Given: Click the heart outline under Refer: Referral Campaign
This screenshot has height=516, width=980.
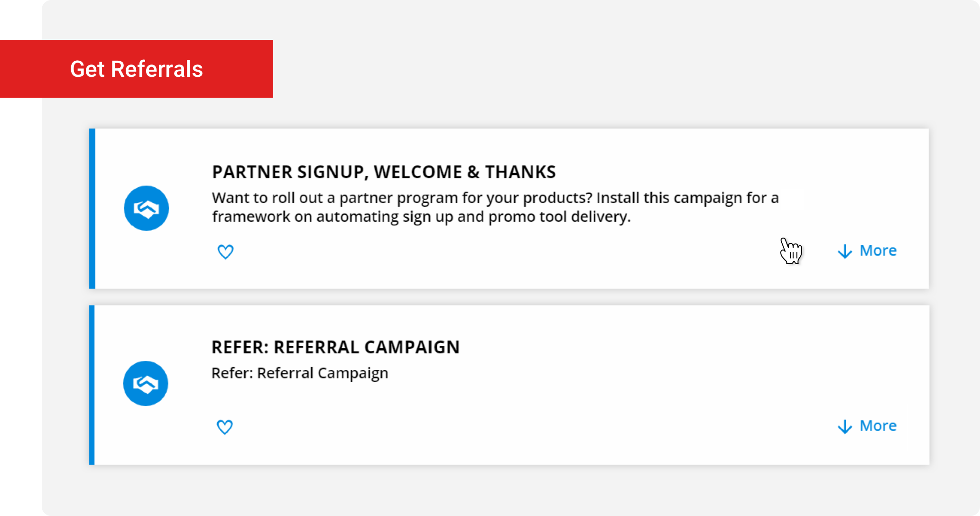Looking at the screenshot, I should (x=224, y=427).
